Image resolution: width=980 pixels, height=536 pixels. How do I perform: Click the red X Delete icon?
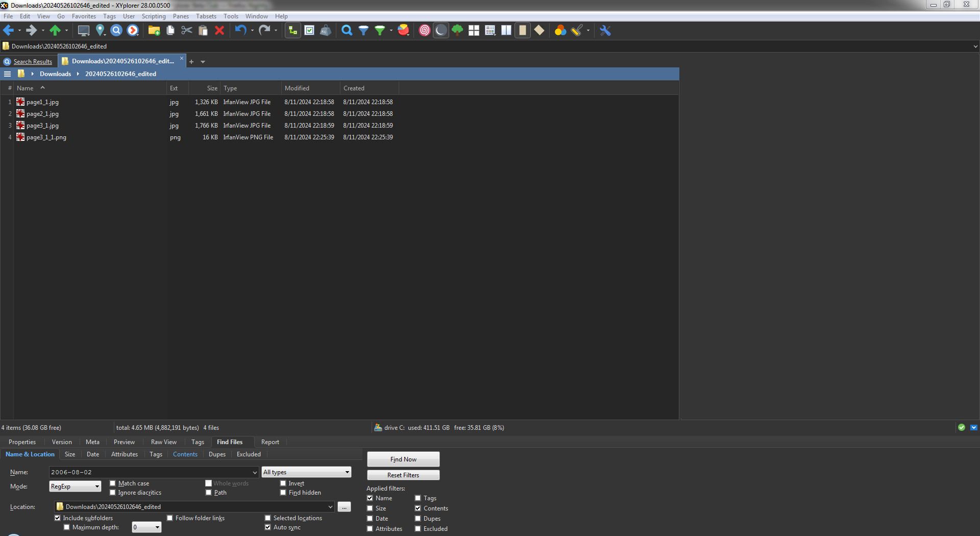pyautogui.click(x=219, y=31)
